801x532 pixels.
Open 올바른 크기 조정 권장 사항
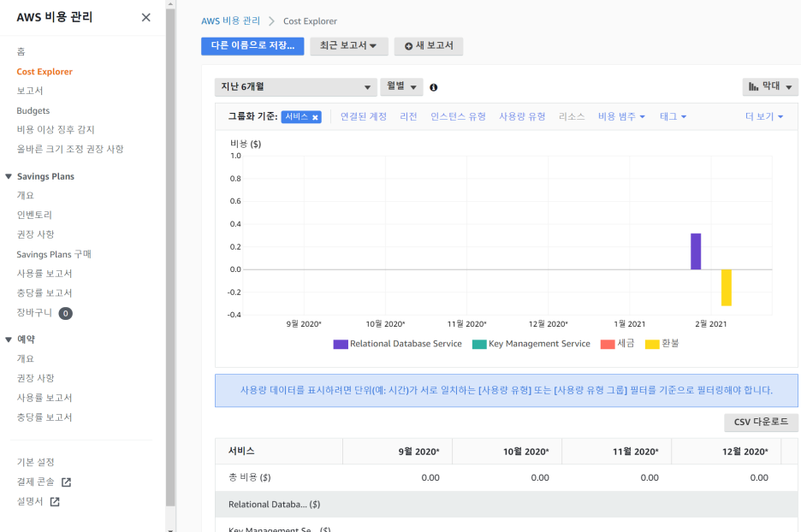tap(70, 149)
